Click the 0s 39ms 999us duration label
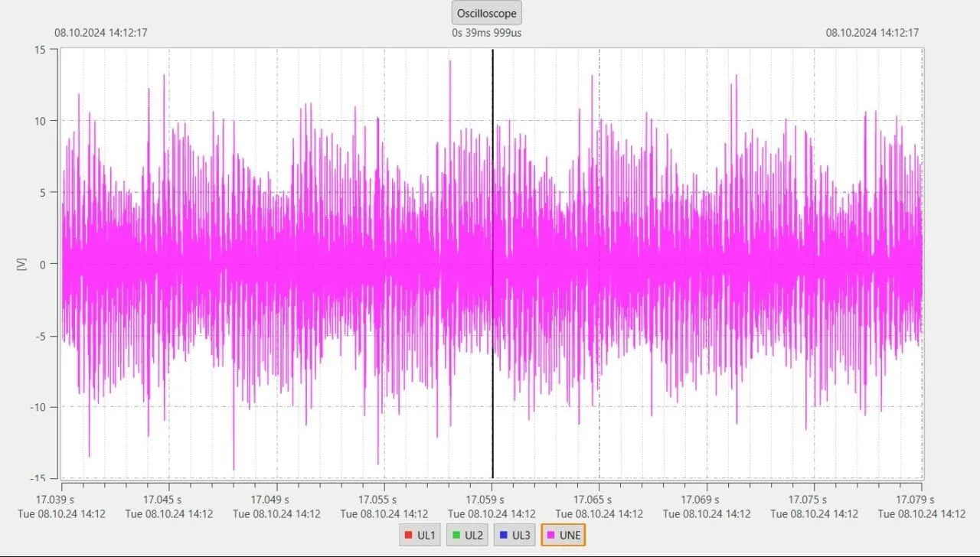The height and width of the screenshot is (557, 980). (x=486, y=33)
